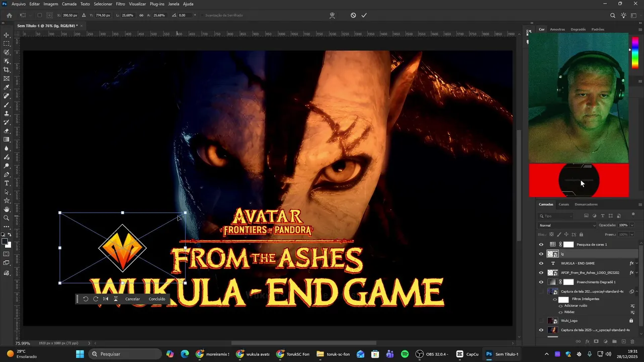Select the Rectangular Marquee tool

[7, 44]
